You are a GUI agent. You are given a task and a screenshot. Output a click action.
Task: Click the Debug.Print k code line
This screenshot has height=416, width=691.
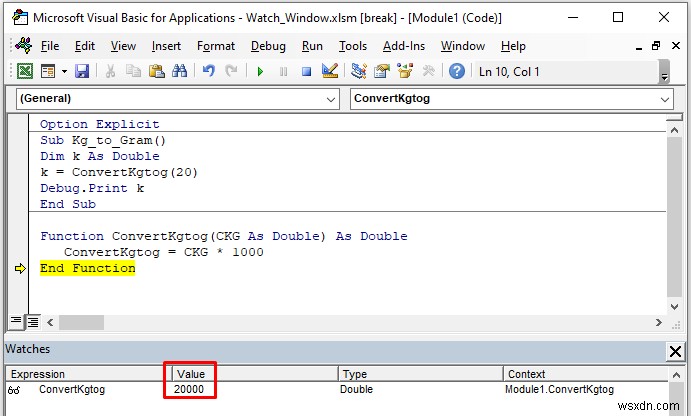tap(92, 189)
